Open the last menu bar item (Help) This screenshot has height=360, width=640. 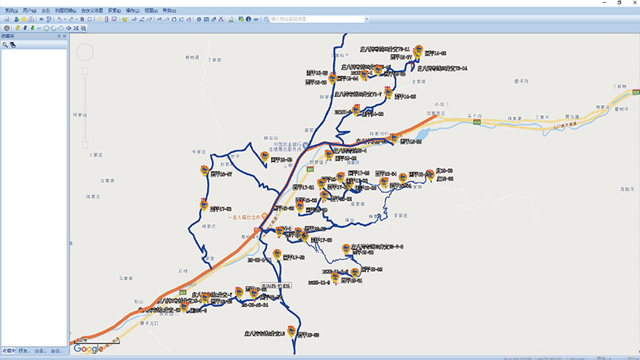pyautogui.click(x=169, y=11)
